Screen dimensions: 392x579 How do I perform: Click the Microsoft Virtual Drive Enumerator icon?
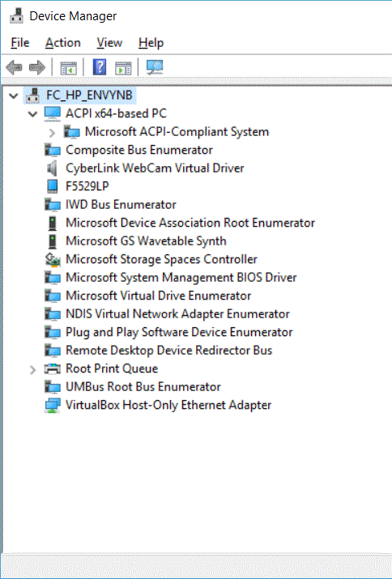click(53, 296)
